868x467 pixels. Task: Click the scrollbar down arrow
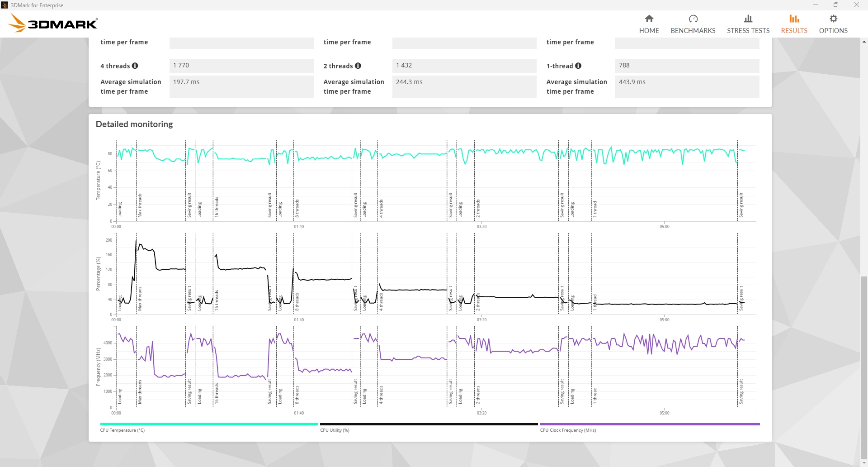pyautogui.click(x=864, y=463)
